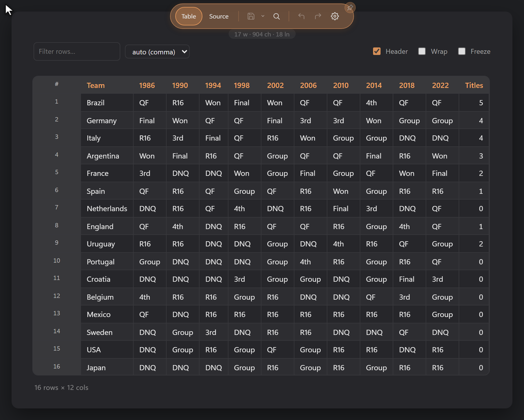Select Croatia's 2018 Final cell
This screenshot has width=524, height=420.
pos(409,279)
